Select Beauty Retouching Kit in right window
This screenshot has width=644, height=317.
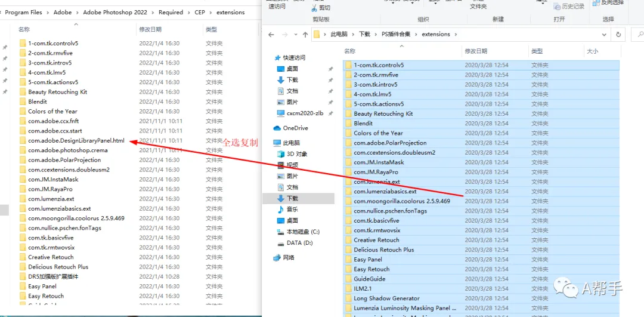coord(481,113)
